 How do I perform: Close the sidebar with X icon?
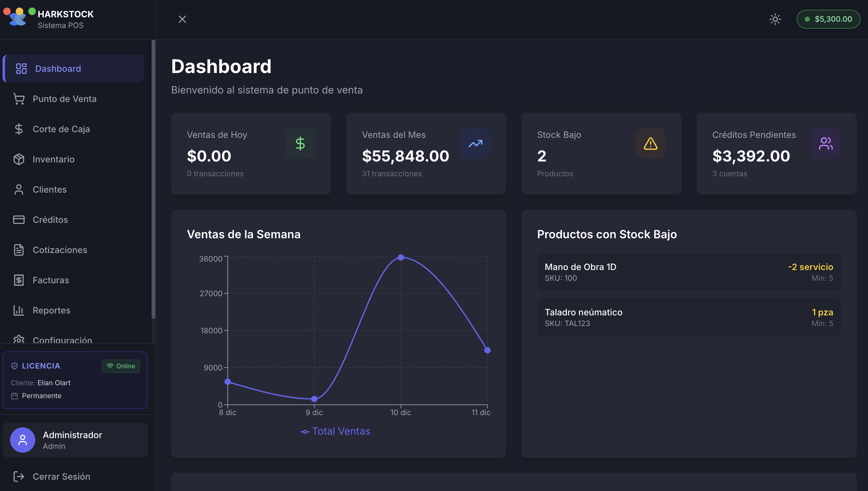click(x=182, y=19)
